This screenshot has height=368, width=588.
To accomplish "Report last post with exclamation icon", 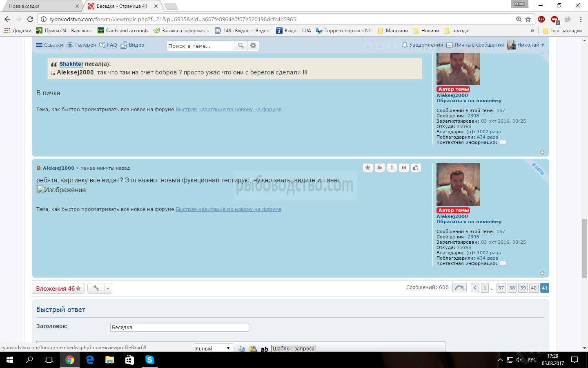I will pyautogui.click(x=392, y=168).
